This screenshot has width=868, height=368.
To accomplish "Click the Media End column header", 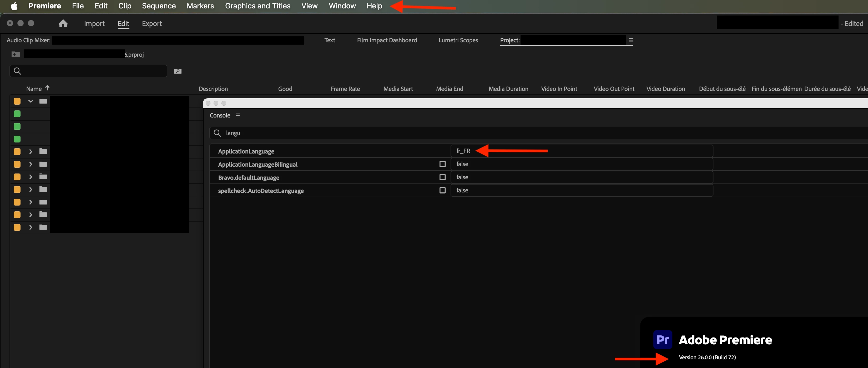I will 450,89.
